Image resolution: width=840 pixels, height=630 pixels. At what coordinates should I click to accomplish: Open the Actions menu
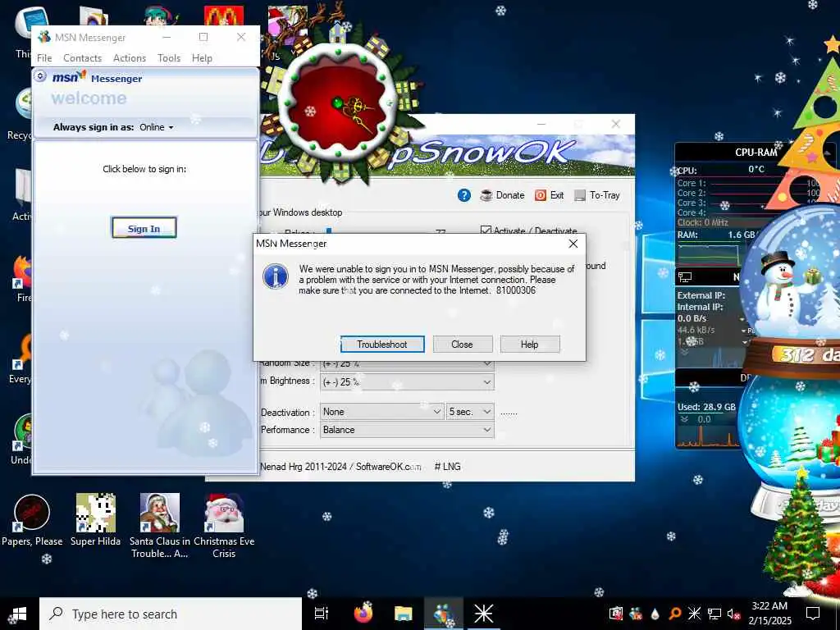pyautogui.click(x=130, y=58)
